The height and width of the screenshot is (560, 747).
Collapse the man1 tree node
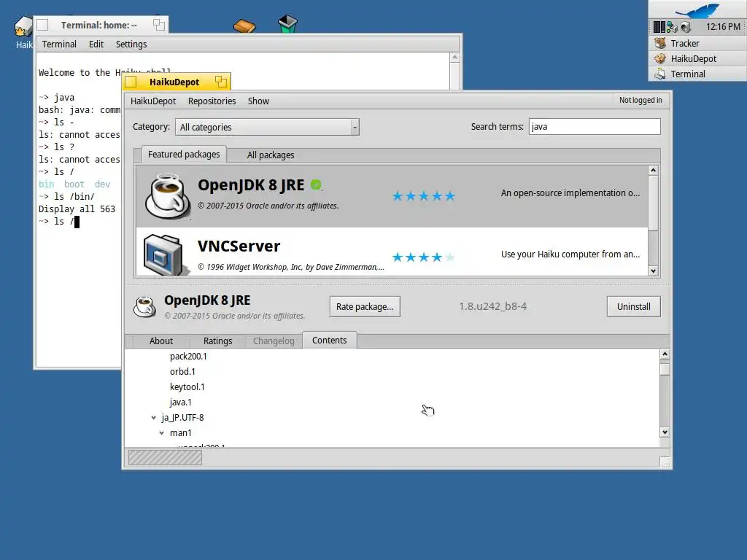point(161,433)
